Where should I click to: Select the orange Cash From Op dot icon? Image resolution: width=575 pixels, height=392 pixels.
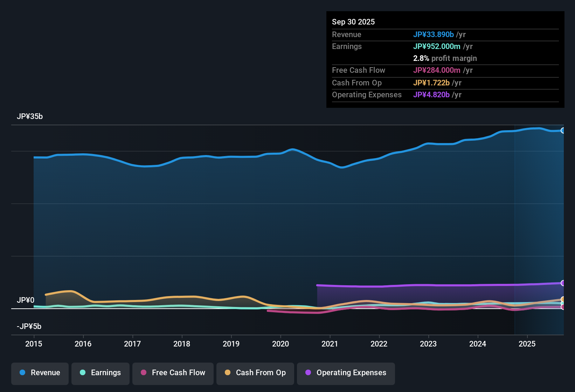(x=228, y=373)
